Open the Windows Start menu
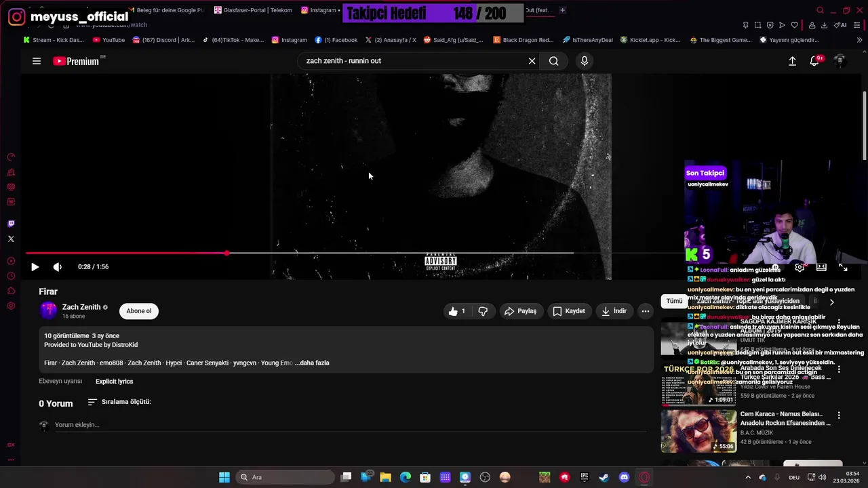868x488 pixels. [224, 477]
